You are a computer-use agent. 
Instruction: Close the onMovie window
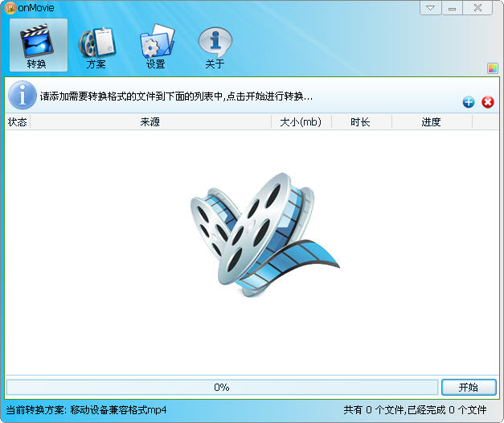[477, 8]
